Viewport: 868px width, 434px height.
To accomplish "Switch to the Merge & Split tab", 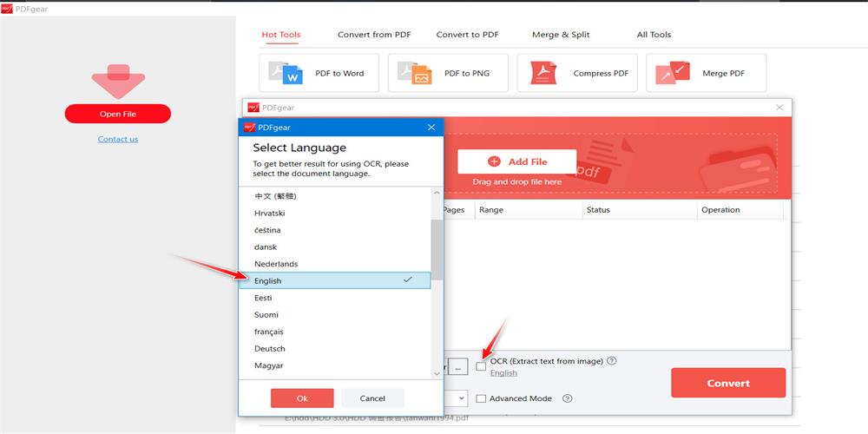I will 561,35.
